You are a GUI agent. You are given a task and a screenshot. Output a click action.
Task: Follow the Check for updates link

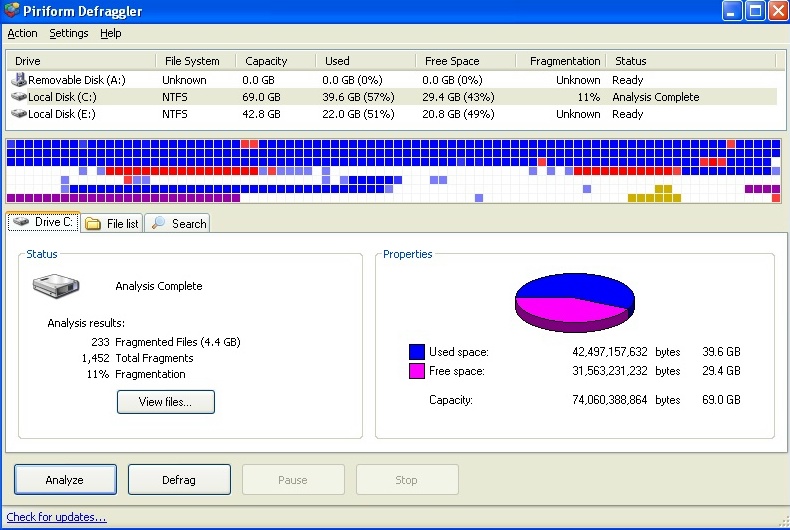56,517
